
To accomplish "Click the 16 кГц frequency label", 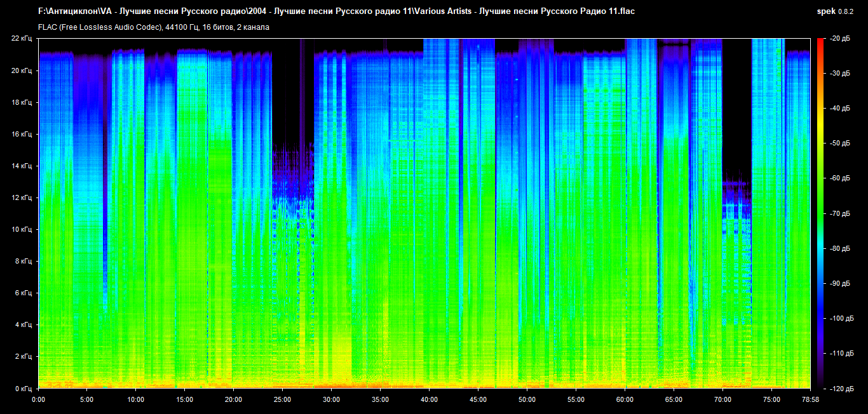I will point(22,134).
